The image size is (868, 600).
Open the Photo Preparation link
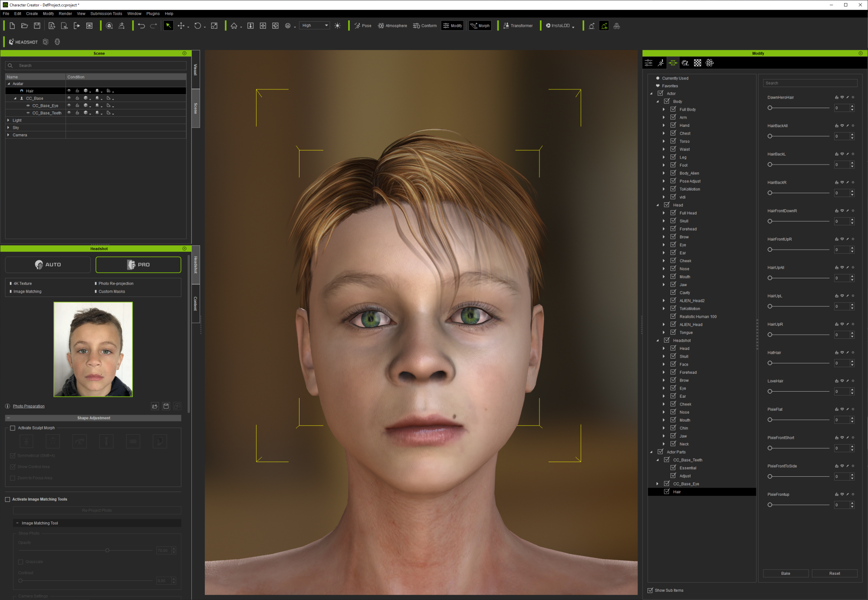click(29, 406)
